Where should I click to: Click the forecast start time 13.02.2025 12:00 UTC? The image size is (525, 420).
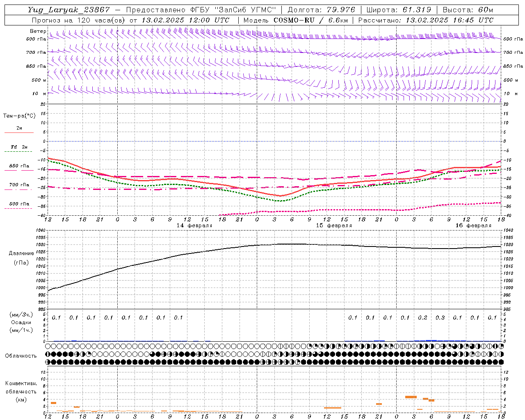click(185, 20)
